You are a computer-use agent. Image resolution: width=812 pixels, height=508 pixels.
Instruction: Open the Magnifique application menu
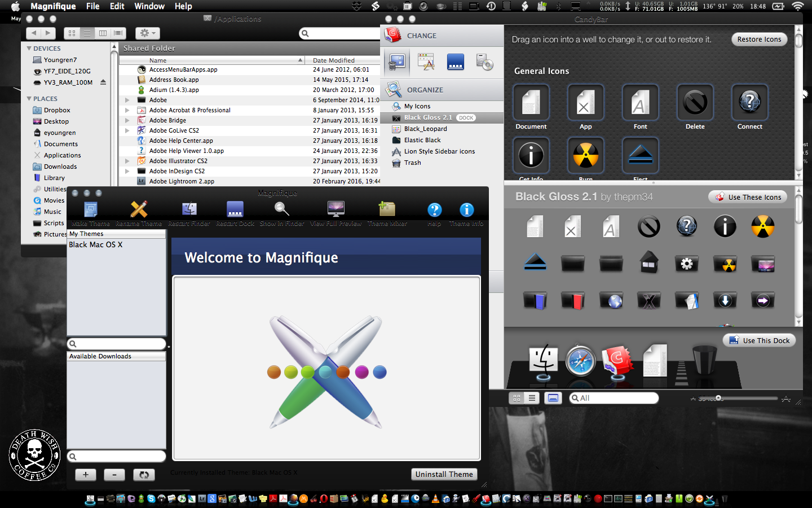coord(53,6)
